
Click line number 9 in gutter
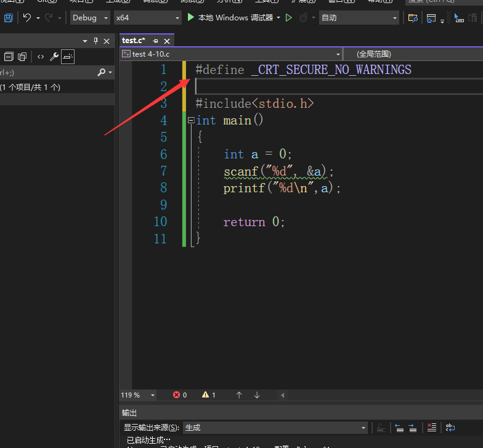(164, 205)
